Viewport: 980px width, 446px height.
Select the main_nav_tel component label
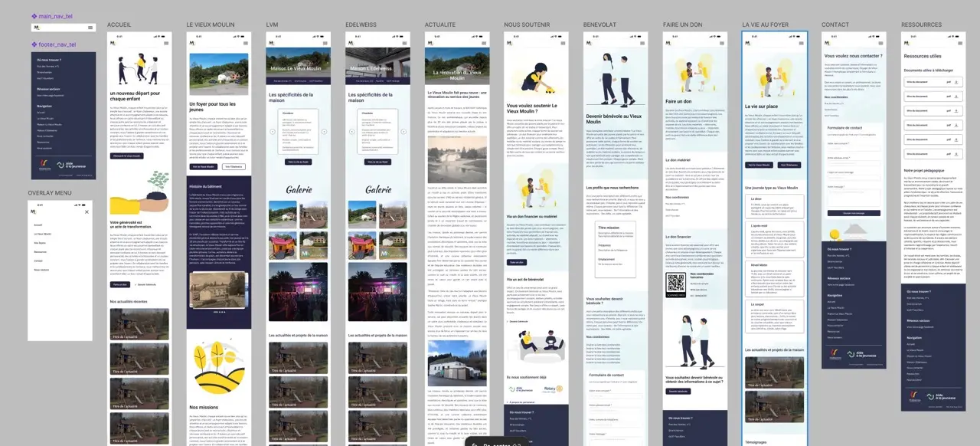52,15
